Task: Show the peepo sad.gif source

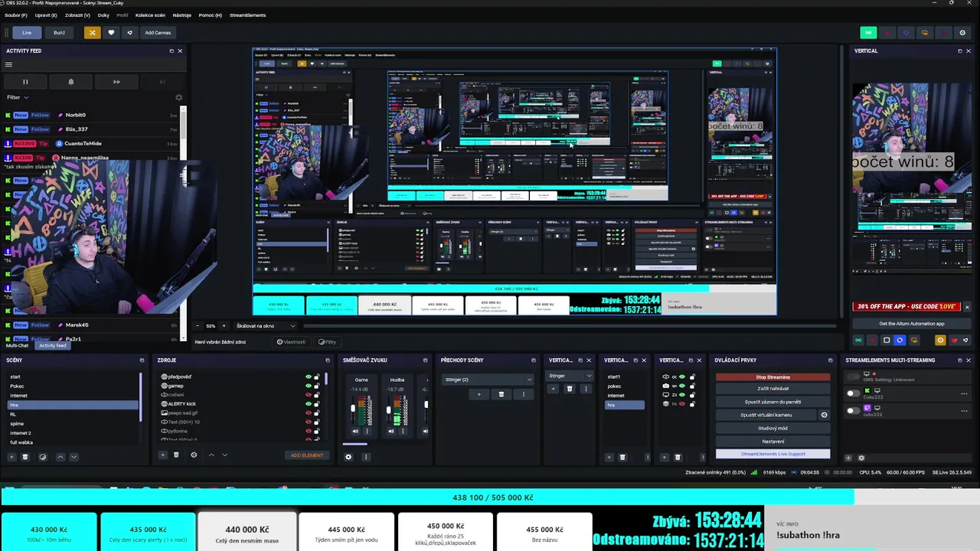Action: [309, 413]
